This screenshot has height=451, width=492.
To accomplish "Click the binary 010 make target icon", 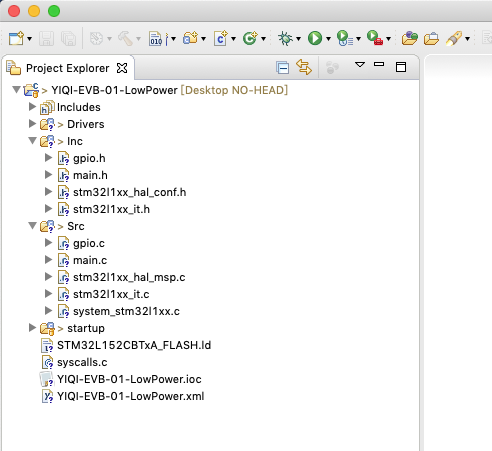I will [x=156, y=39].
